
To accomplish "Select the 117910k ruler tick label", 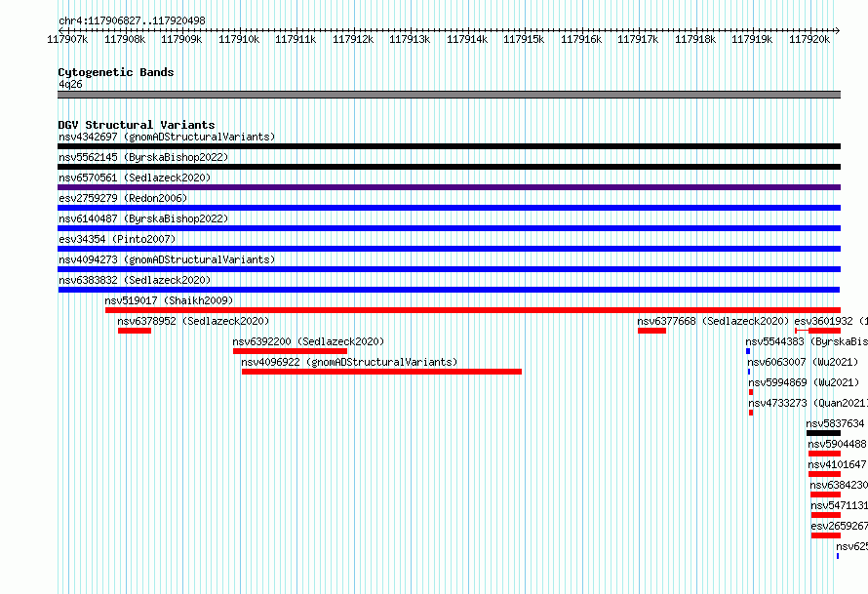I will 239,39.
